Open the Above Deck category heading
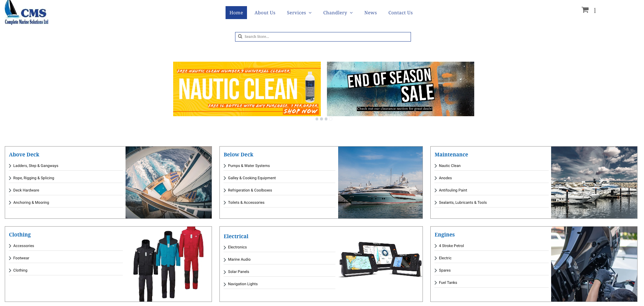Image resolution: width=644 pixels, height=306 pixels. [24, 154]
